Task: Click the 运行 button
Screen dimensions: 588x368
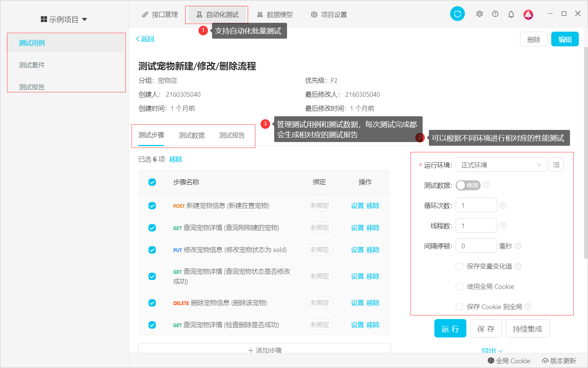Action: coord(450,328)
